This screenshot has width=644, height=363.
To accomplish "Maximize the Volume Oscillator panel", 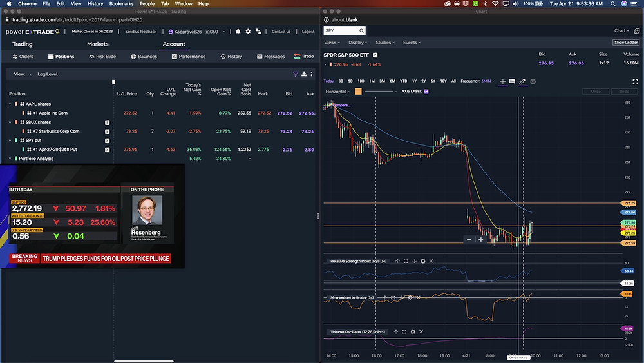I will click(404, 332).
